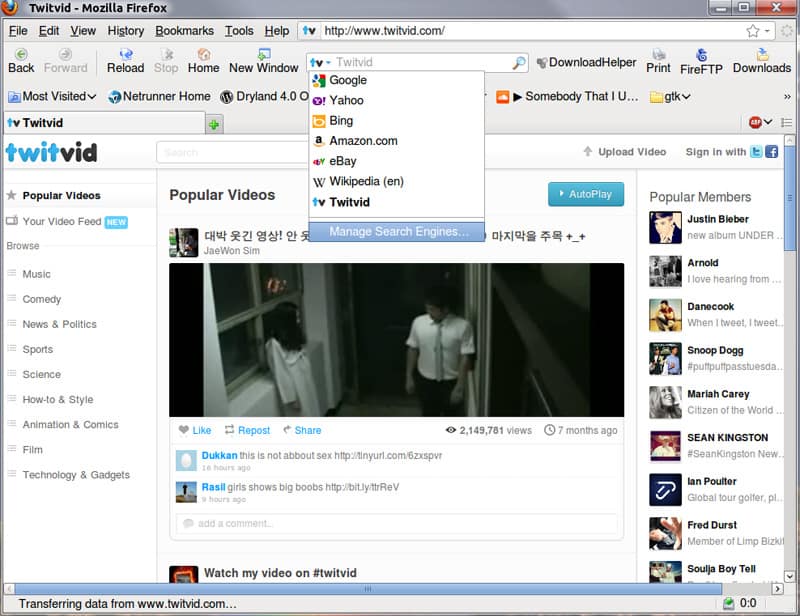Open the View menu
Image resolution: width=800 pixels, height=616 pixels.
(83, 31)
